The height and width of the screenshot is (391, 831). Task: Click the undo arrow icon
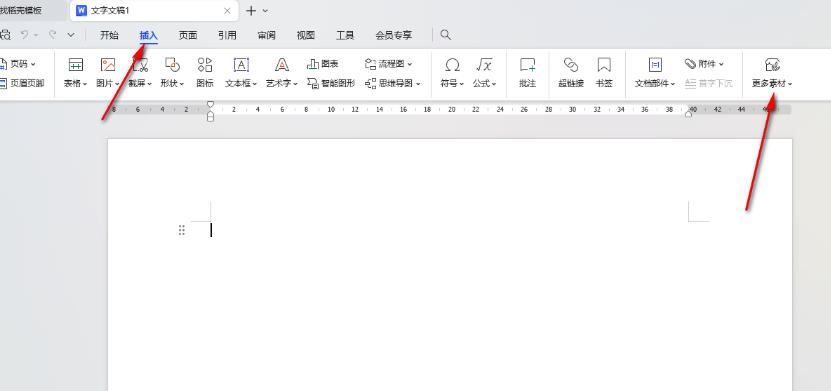24,35
